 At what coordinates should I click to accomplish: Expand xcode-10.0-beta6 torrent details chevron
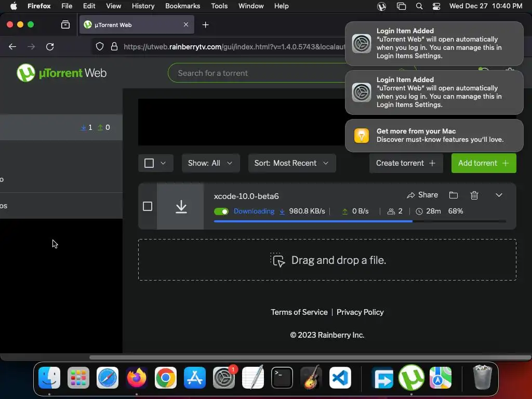[x=499, y=195]
